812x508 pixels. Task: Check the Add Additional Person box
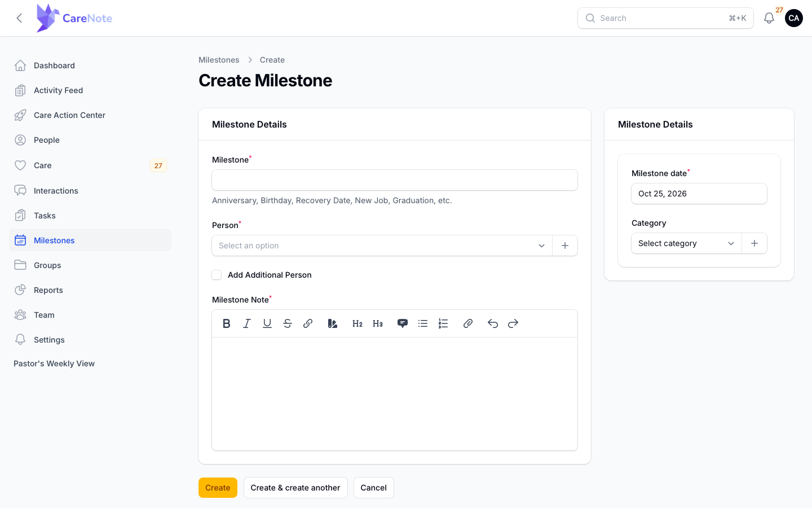[217, 275]
